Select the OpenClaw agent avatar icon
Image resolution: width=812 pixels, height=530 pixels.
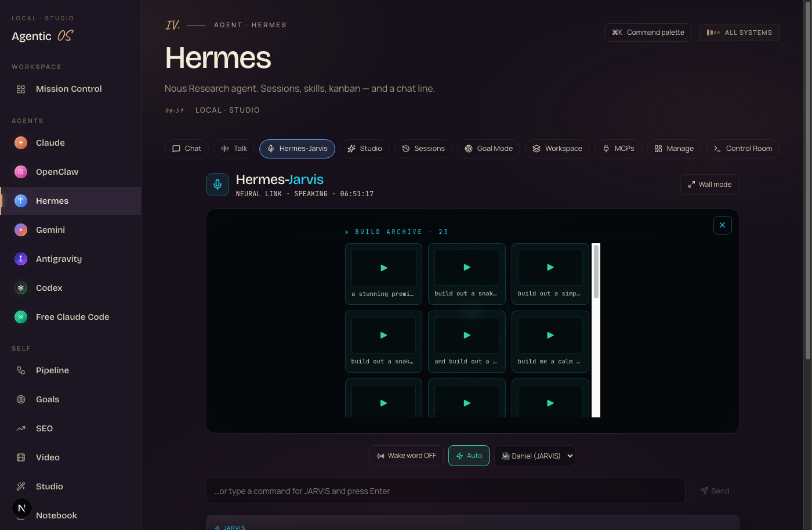coord(21,172)
